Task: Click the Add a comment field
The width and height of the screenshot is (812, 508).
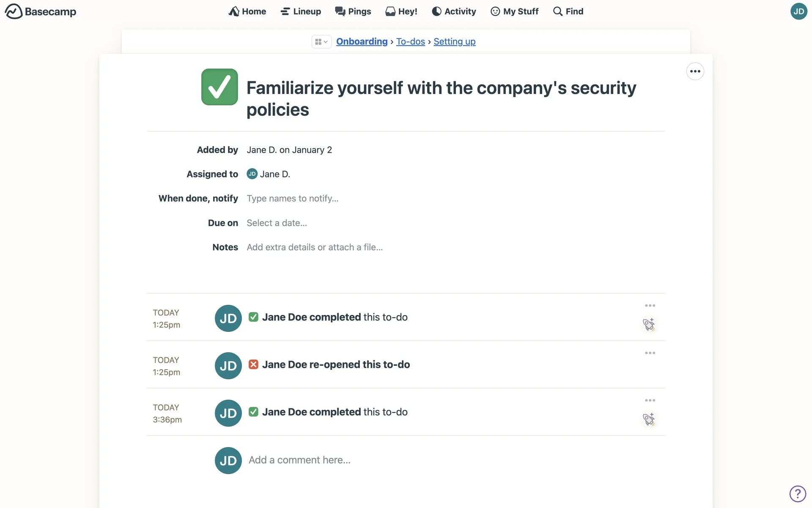Action: pos(299,460)
